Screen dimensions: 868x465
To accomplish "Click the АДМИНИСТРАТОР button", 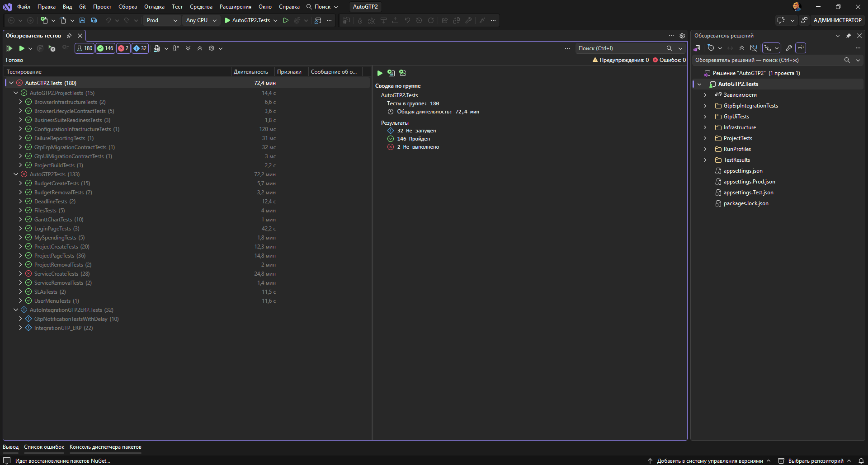I will 837,20.
